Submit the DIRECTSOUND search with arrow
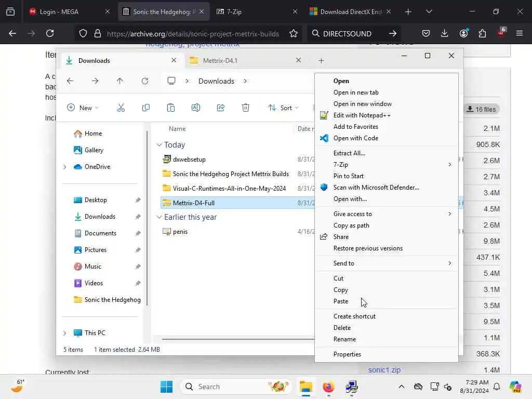 pyautogui.click(x=393, y=33)
